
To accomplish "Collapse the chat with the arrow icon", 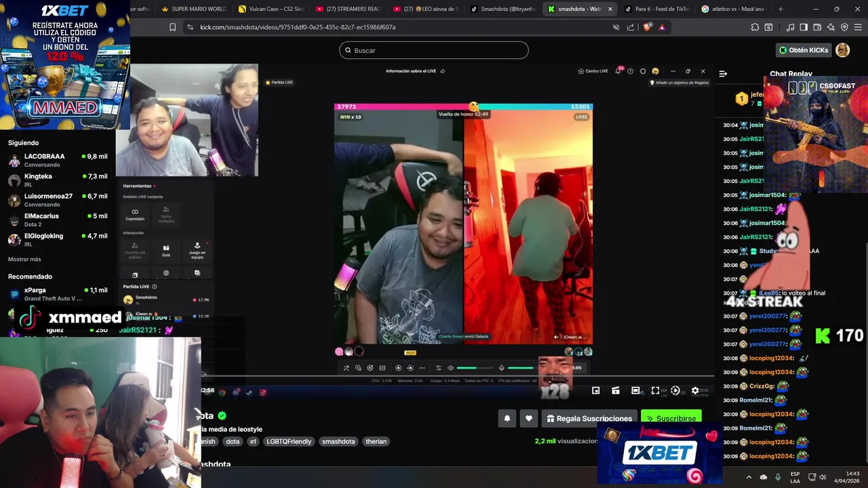I will point(723,73).
